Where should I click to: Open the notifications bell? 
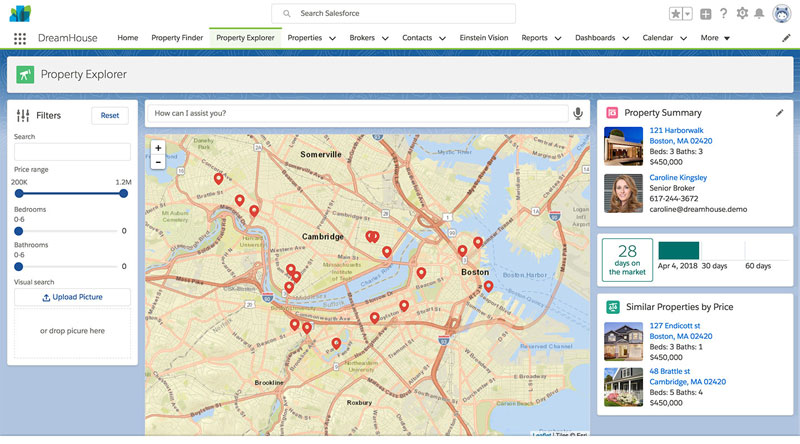[759, 14]
